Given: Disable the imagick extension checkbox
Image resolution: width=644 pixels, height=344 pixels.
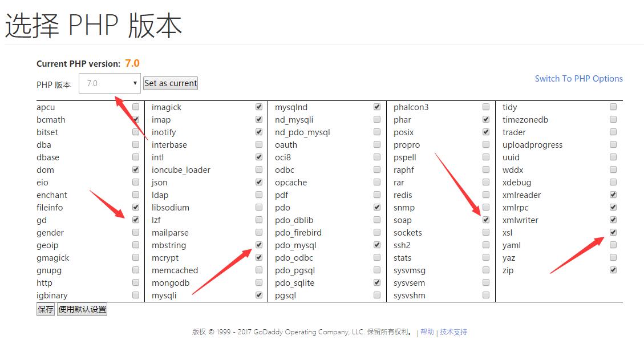Looking at the screenshot, I should point(259,107).
